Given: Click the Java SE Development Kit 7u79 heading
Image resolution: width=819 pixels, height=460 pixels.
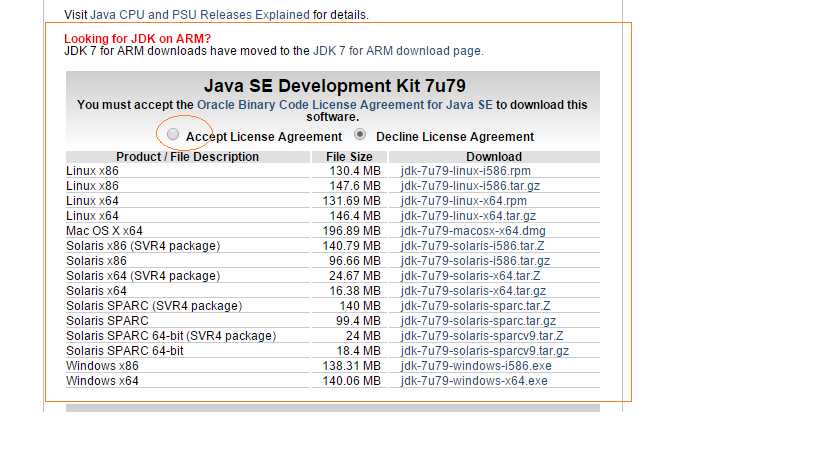Looking at the screenshot, I should 334,86.
